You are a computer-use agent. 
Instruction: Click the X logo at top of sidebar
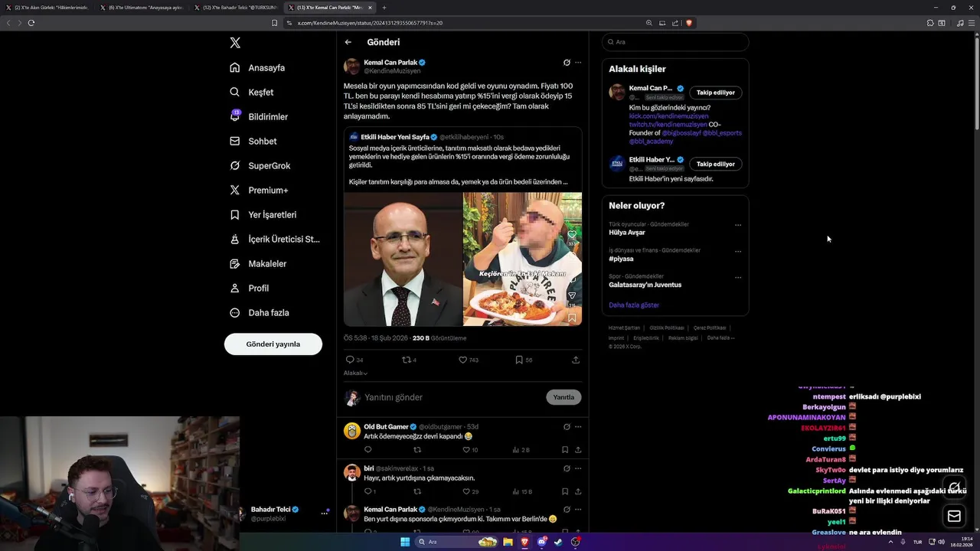pos(235,43)
